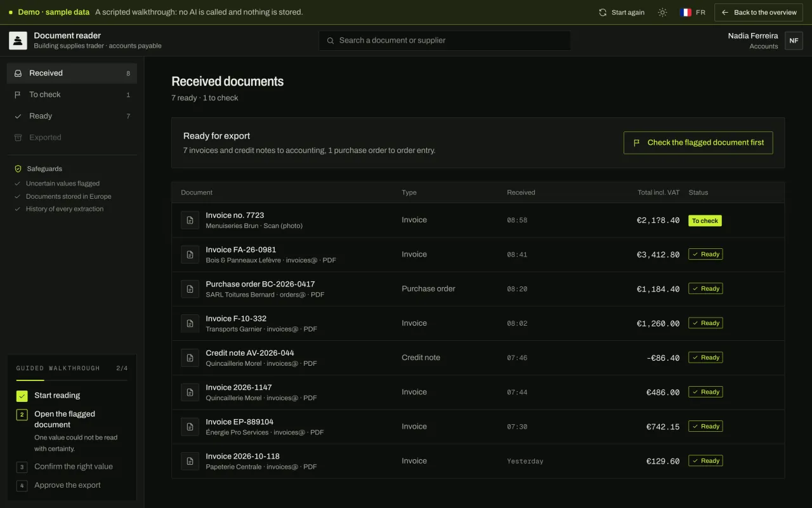Click Check the flagged document first button
Viewport: 812px width, 508px height.
pyautogui.click(x=698, y=143)
